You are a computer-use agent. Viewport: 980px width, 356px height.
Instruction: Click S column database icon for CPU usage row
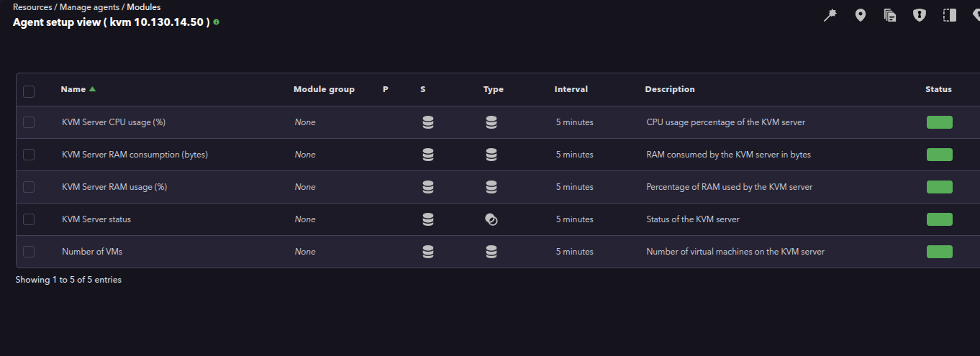(428, 122)
